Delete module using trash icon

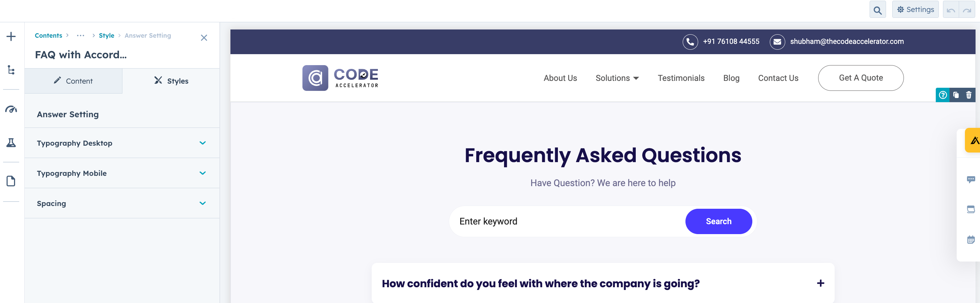coord(969,95)
